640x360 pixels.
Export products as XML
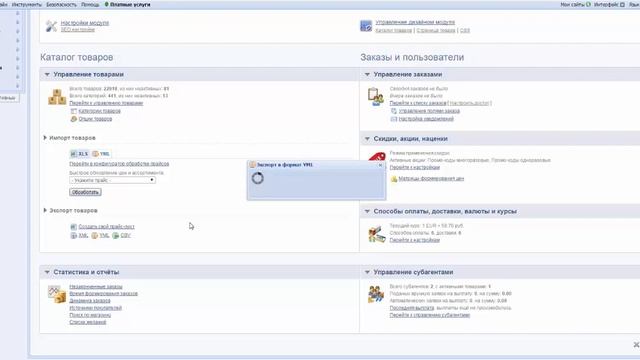(x=79, y=236)
